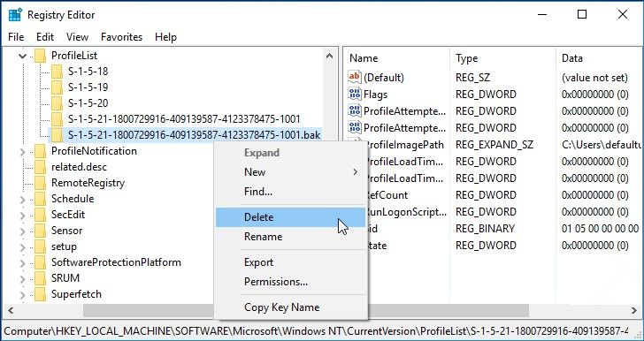
Task: Select the S-1-5-19 key name
Action: click(88, 87)
